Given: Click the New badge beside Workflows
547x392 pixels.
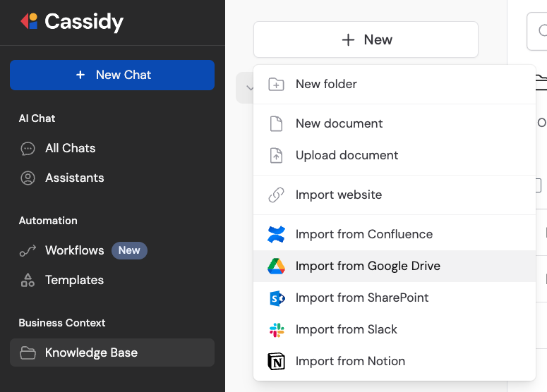Looking at the screenshot, I should (129, 250).
